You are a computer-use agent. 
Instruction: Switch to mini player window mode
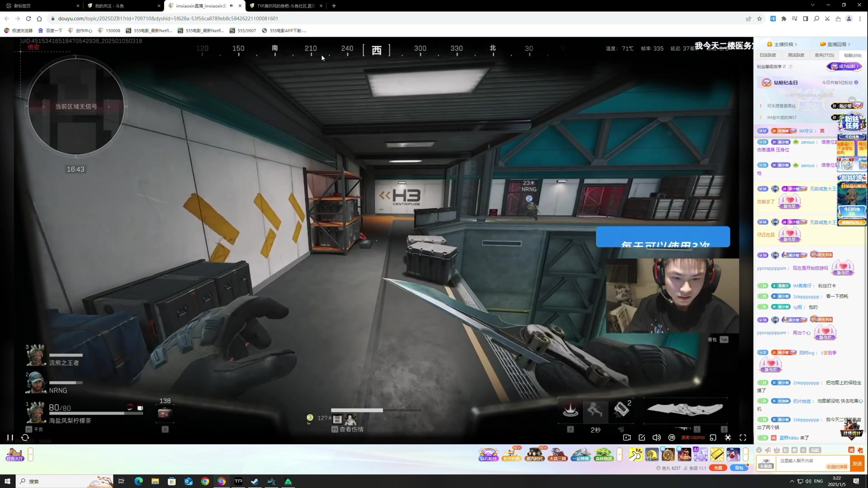tap(713, 437)
